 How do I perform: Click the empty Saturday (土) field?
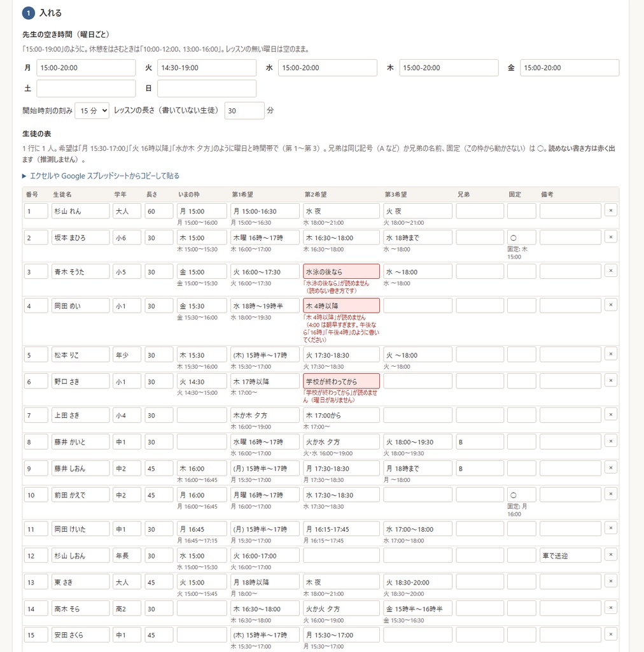pyautogui.click(x=86, y=88)
